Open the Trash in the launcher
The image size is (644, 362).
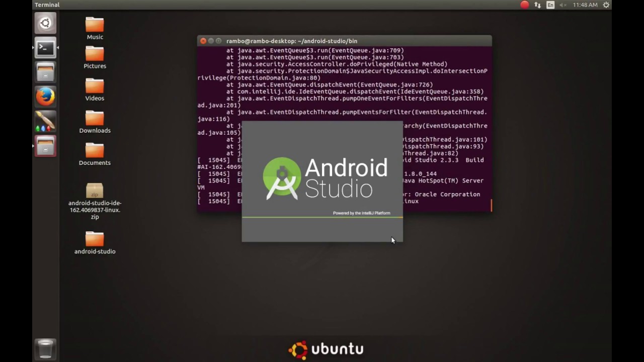(x=45, y=348)
